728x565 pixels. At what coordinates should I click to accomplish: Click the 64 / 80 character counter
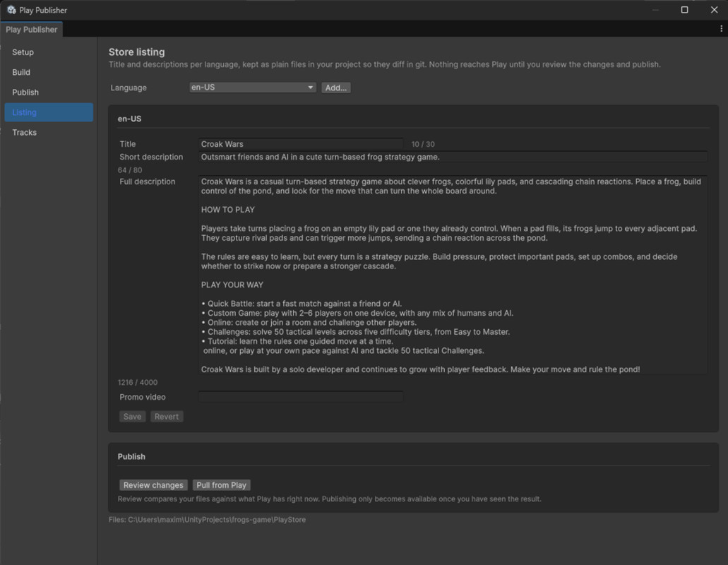click(x=130, y=170)
